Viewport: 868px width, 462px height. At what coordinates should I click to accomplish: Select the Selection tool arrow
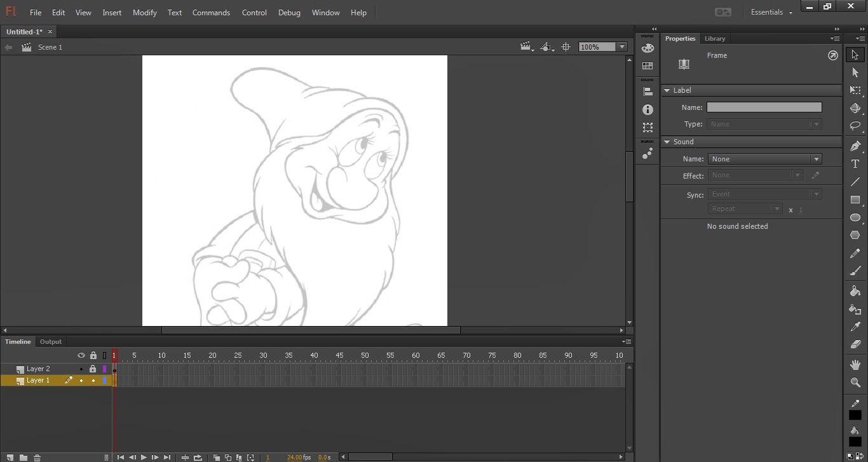click(x=855, y=55)
